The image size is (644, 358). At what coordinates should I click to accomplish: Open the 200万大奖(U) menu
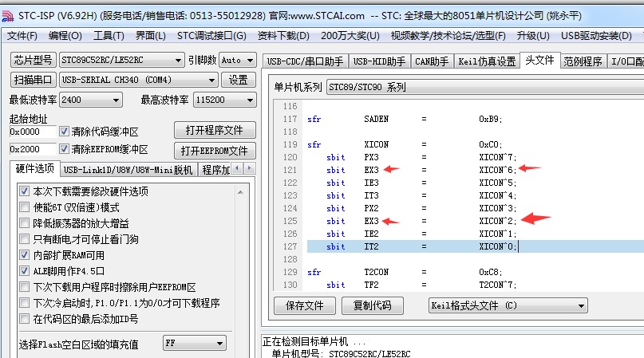coord(350,36)
